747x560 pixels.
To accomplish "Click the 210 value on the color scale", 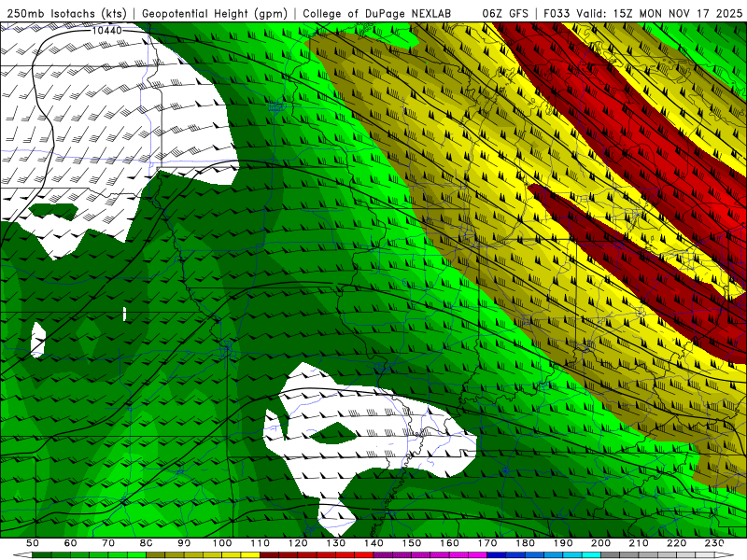I will pyautogui.click(x=639, y=543).
